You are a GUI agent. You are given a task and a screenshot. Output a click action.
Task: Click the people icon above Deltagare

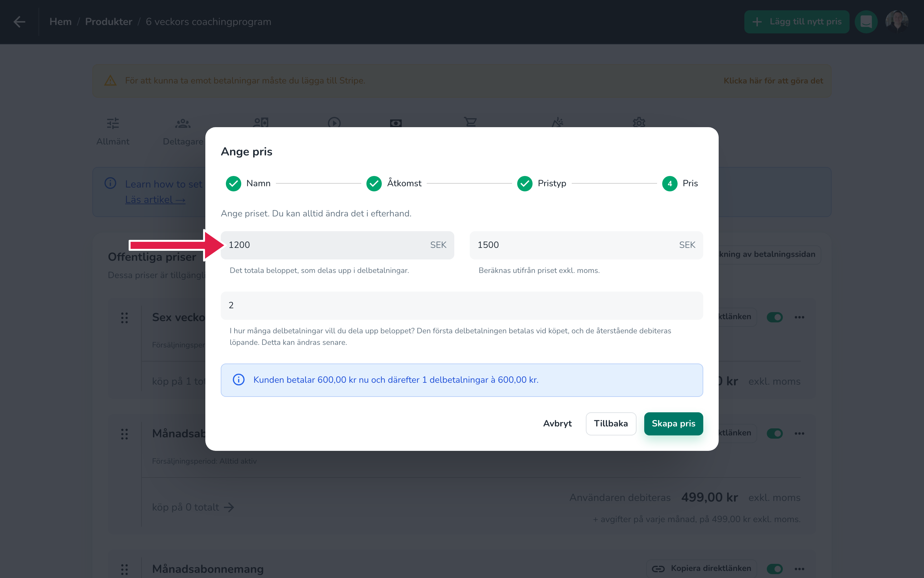point(183,123)
